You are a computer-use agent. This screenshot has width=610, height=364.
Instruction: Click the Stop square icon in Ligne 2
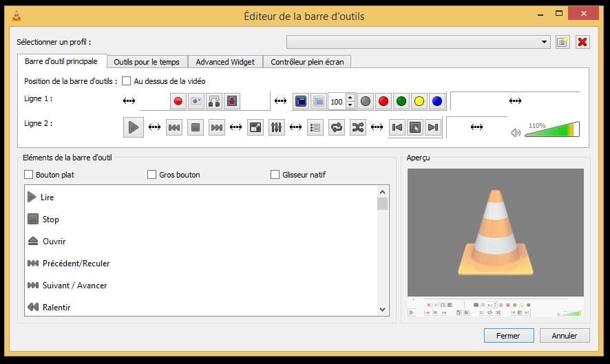point(196,127)
